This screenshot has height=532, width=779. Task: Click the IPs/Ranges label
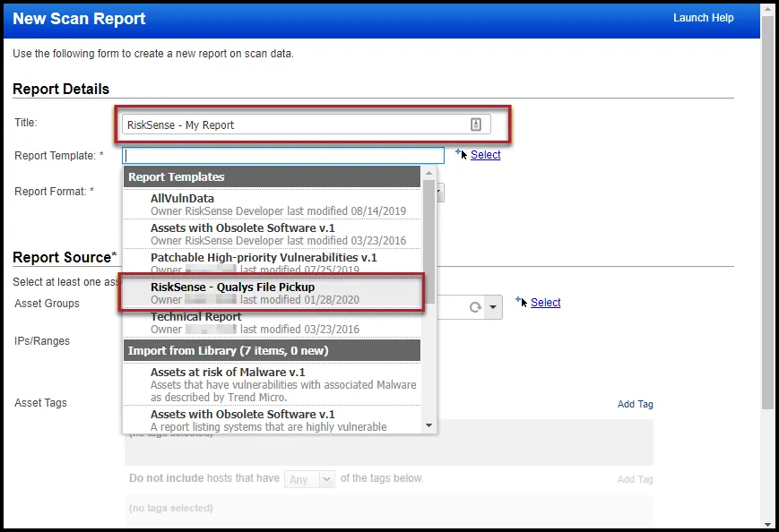[x=42, y=341]
